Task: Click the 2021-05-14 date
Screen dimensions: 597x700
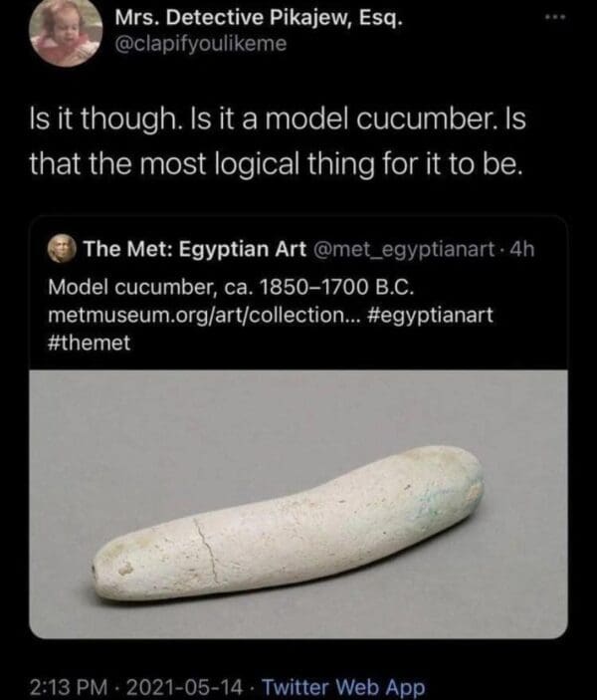Action: click(185, 687)
